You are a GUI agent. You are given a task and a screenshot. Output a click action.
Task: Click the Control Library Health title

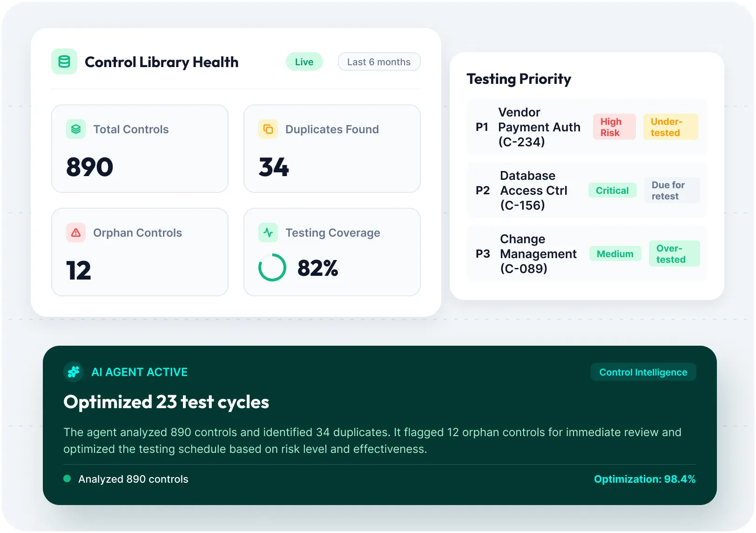[162, 62]
